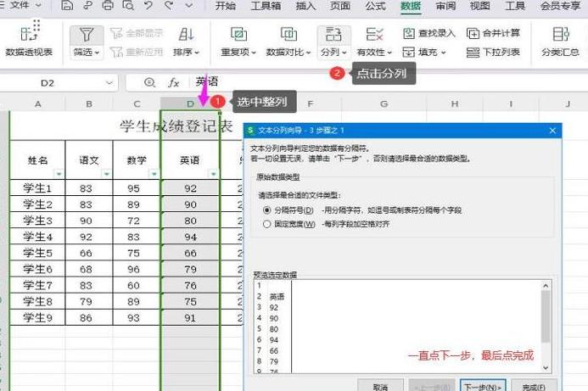Image resolution: width=588 pixels, height=391 pixels.
Task: Expand the 重复项 dropdown arrow
Action: coord(254,53)
